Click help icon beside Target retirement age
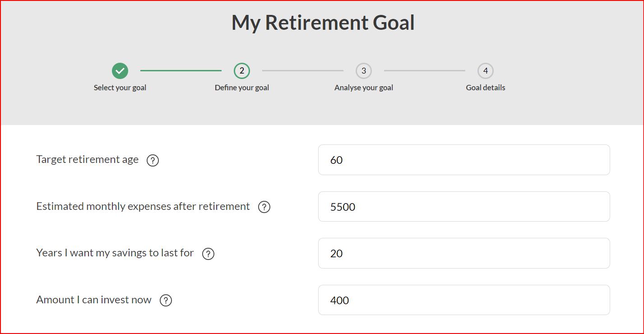644x334 pixels. 153,160
